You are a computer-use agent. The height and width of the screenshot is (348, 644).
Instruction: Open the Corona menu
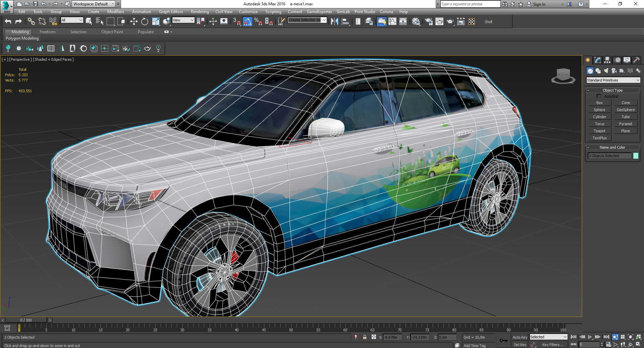(x=386, y=11)
